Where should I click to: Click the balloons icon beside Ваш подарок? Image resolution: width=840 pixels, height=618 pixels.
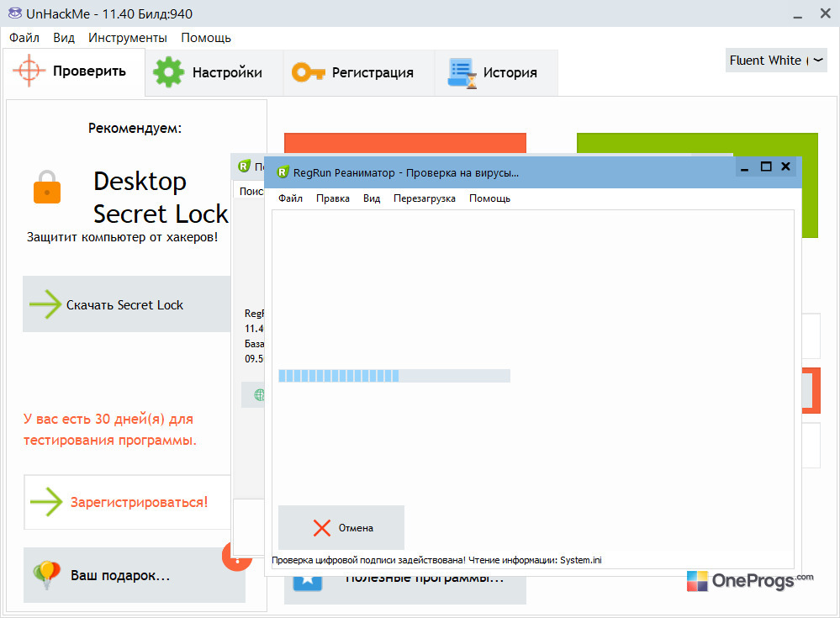[x=46, y=575]
